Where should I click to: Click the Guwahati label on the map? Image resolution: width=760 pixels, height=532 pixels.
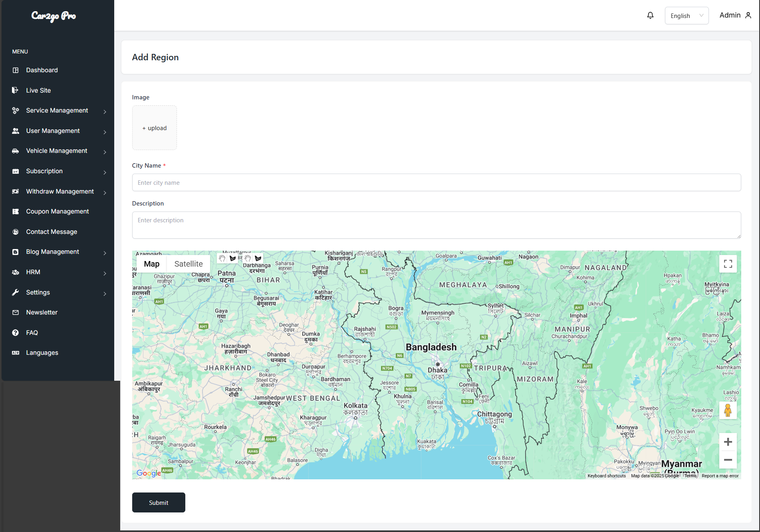pyautogui.click(x=490, y=258)
